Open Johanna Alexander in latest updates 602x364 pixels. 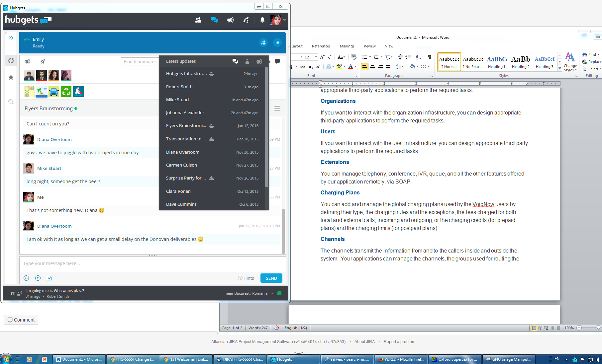coord(212,112)
